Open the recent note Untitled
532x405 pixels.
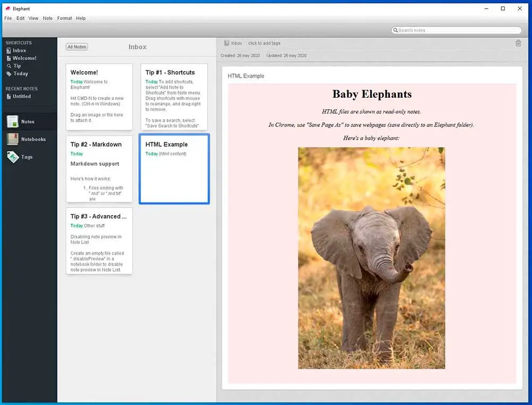point(22,97)
